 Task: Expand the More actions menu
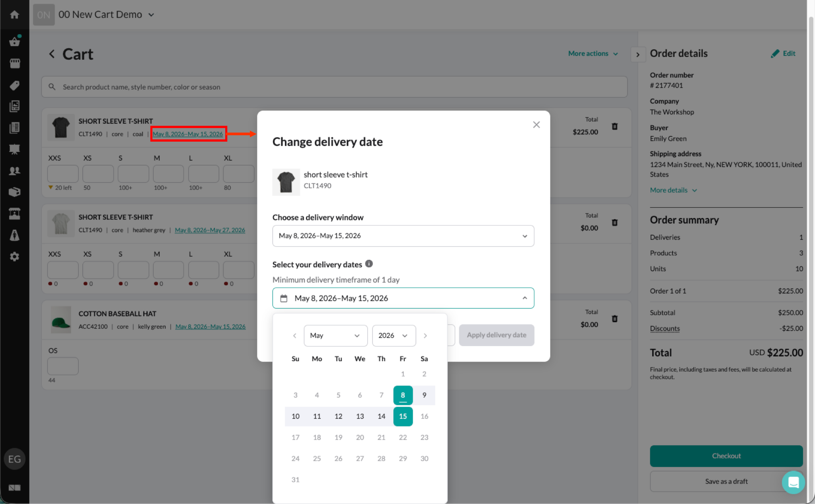coord(593,53)
